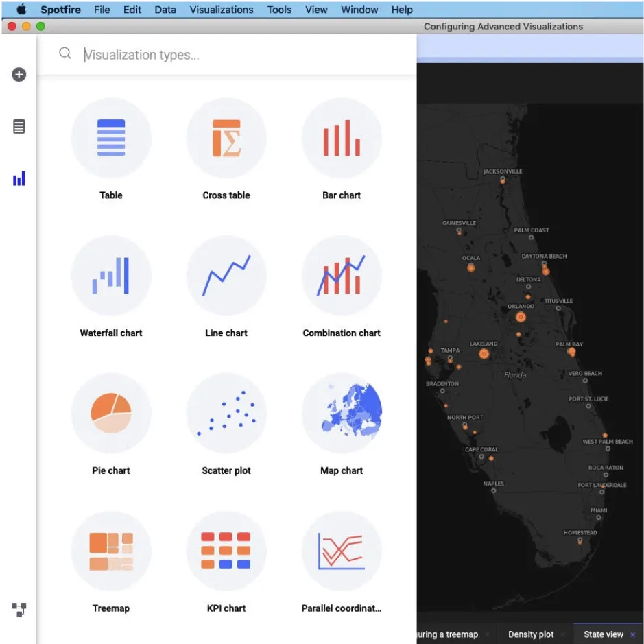The image size is (644, 644).
Task: Click the Jacksonville marker on the map
Action: (x=503, y=180)
